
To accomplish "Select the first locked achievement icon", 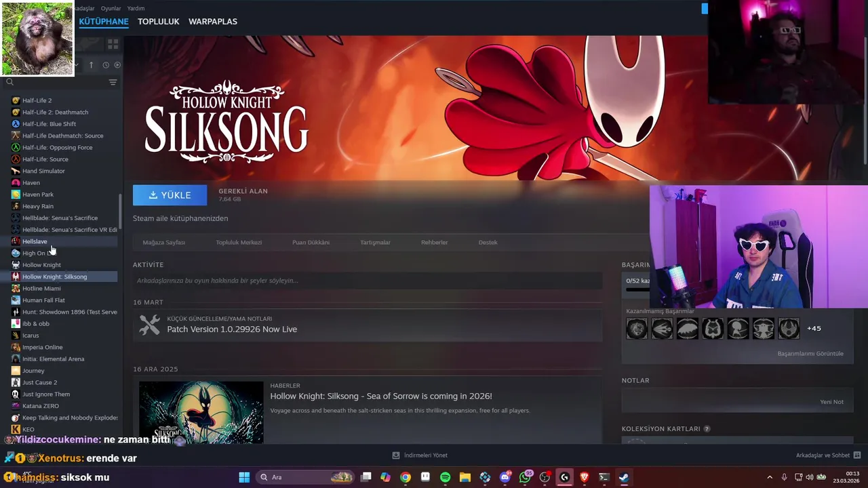I will point(637,329).
